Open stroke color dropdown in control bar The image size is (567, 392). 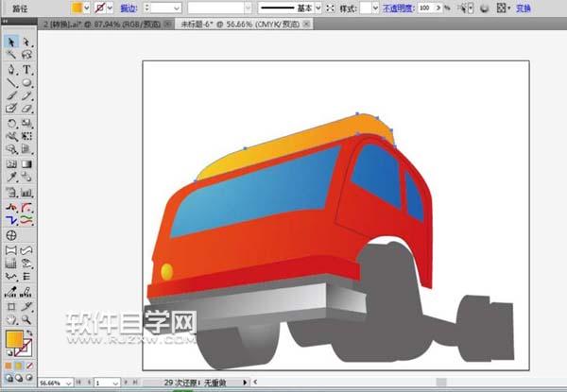[x=110, y=8]
